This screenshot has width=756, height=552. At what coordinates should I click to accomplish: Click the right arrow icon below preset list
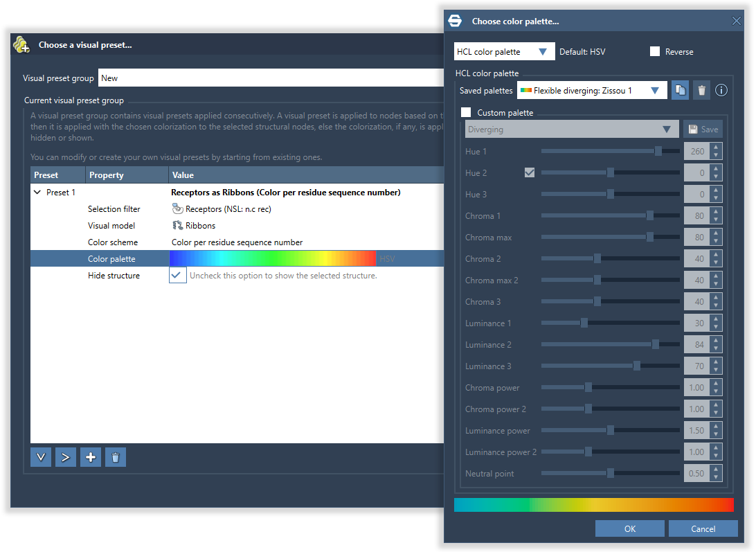66,457
